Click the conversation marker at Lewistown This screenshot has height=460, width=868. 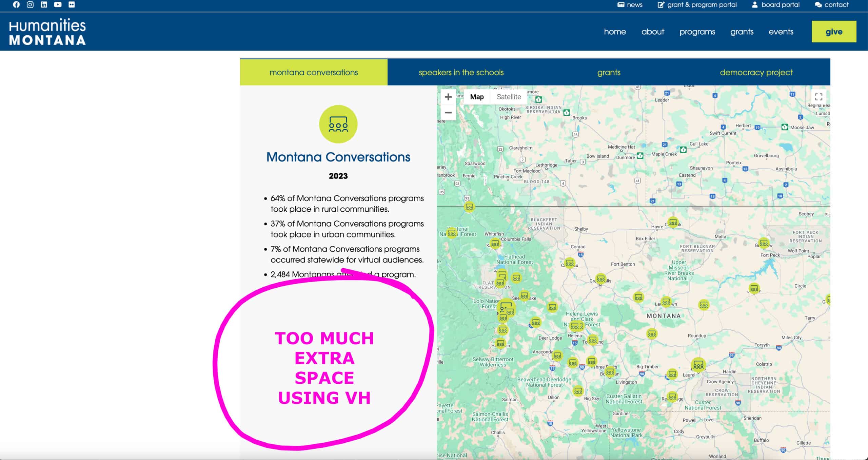(666, 302)
